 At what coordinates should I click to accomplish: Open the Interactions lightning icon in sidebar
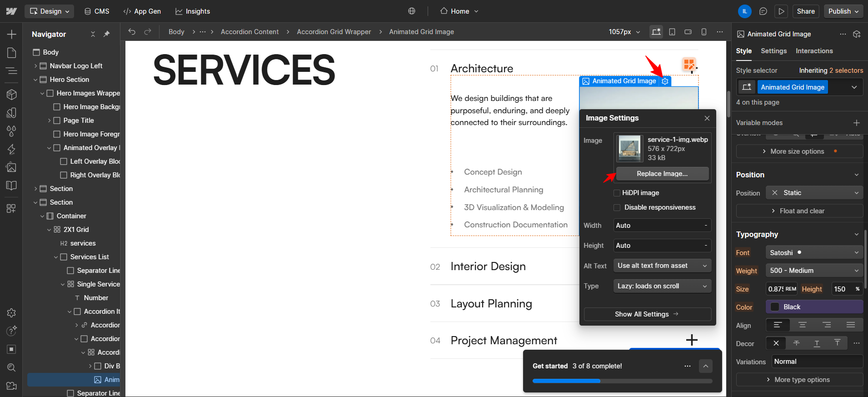click(12, 149)
